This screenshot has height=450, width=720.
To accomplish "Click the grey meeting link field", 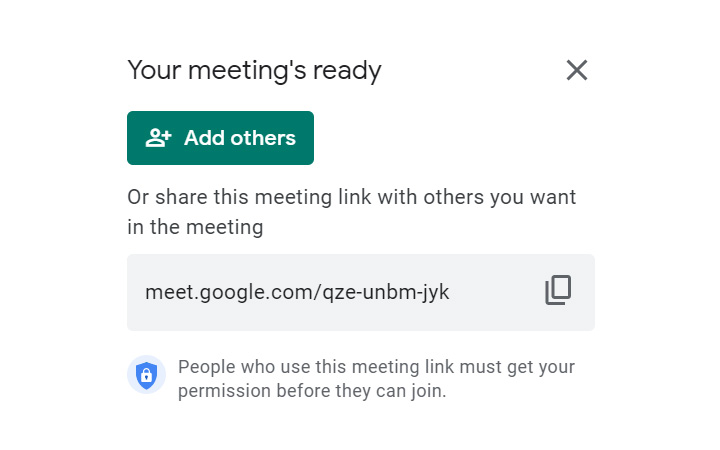I will coord(361,292).
